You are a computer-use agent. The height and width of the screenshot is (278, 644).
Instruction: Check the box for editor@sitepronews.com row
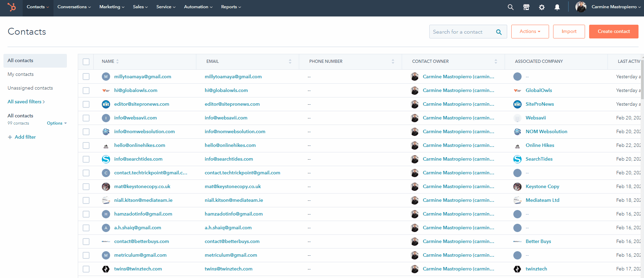[x=86, y=104]
